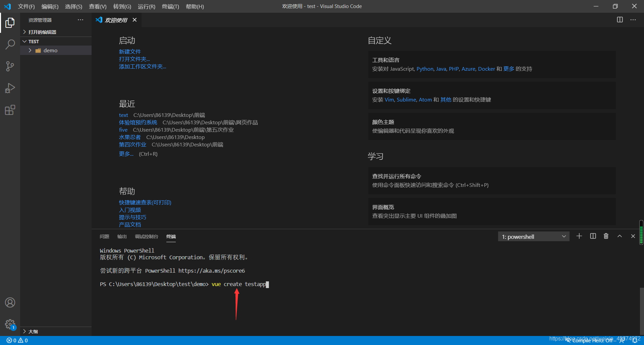The height and width of the screenshot is (345, 644).
Task: Click the 添加工作区文件夹... link
Action: tap(143, 66)
